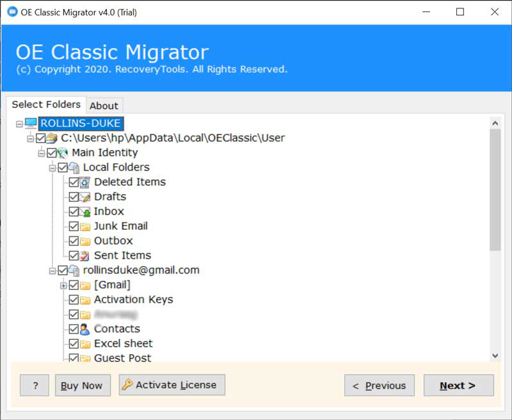
Task: Go back with the Previous button
Action: [380, 385]
